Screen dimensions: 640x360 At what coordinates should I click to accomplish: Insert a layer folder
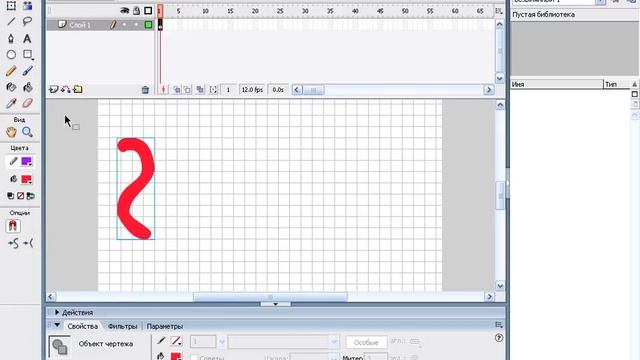(78, 89)
